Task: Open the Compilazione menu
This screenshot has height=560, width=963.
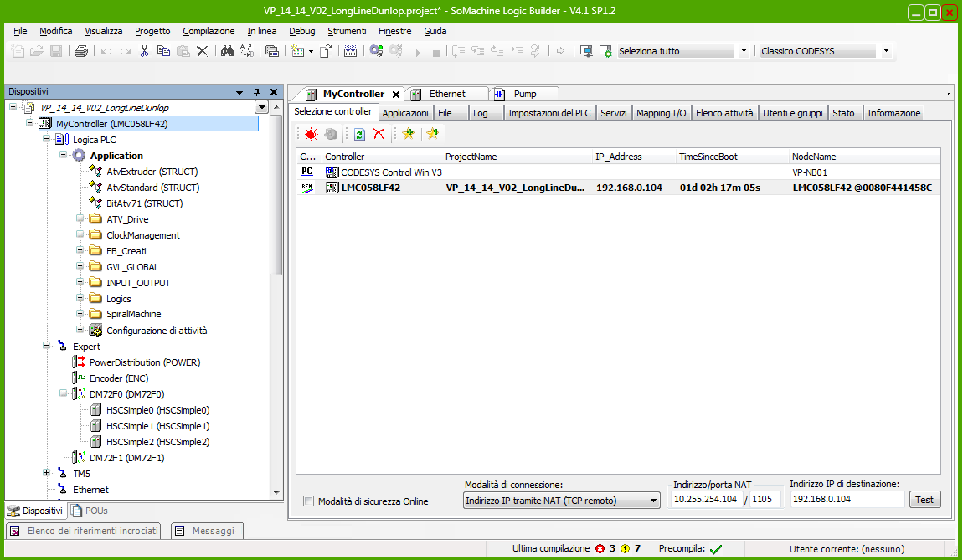Action: click(x=209, y=31)
